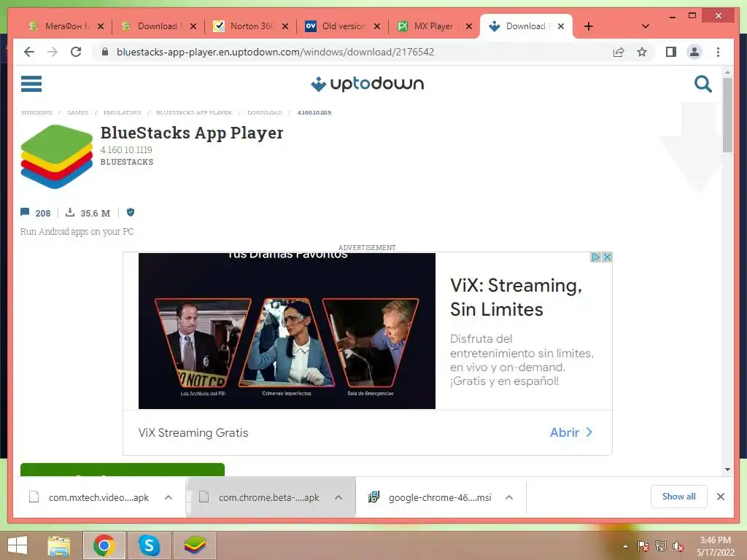Screen dimensions: 747x560
Task: View site info padlock icon
Action: pyautogui.click(x=105, y=52)
